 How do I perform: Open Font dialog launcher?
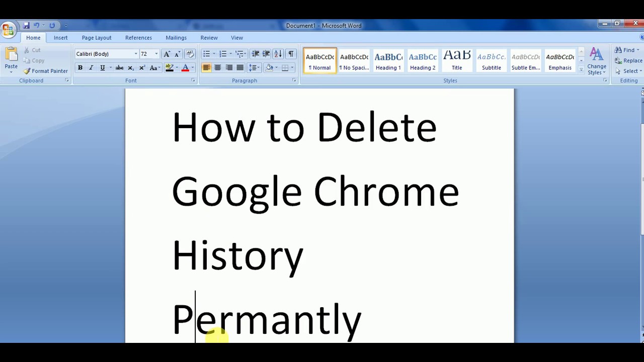193,80
